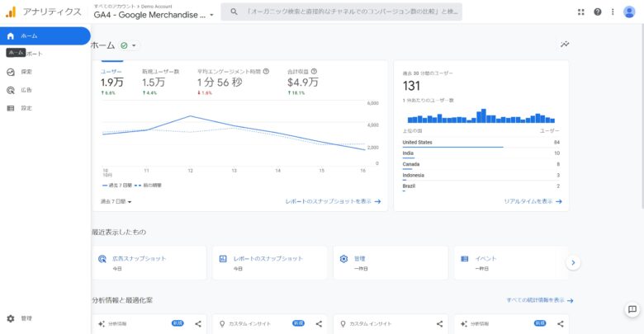Click the 131 users in last 30 minutes value
This screenshot has height=334, width=644.
pos(411,86)
